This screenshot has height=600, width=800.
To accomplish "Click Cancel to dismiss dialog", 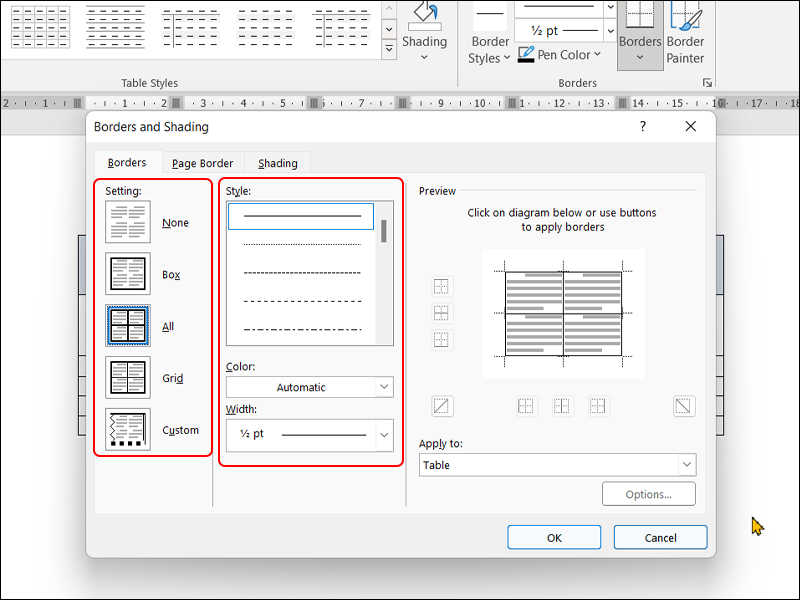I will click(660, 537).
